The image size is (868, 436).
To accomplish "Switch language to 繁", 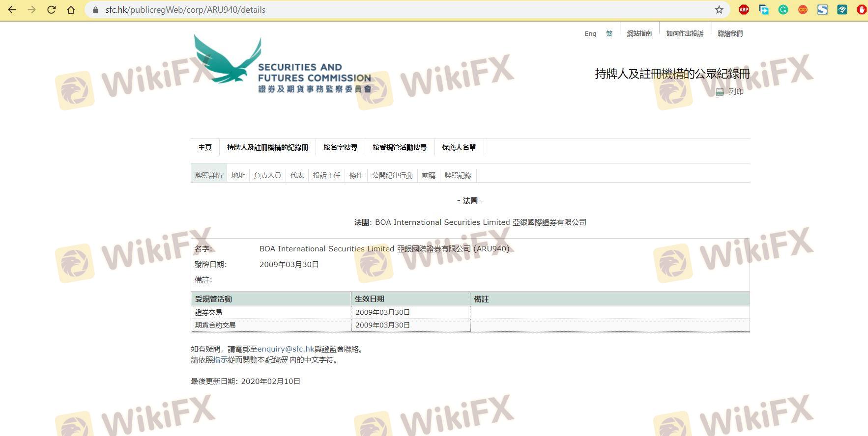I will tap(609, 33).
